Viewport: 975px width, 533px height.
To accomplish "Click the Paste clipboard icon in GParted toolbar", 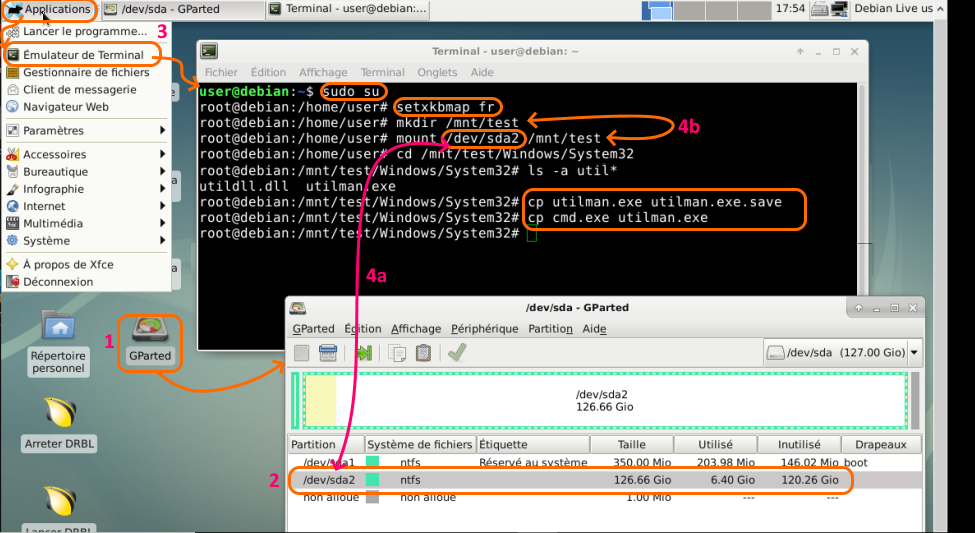I will (x=423, y=352).
